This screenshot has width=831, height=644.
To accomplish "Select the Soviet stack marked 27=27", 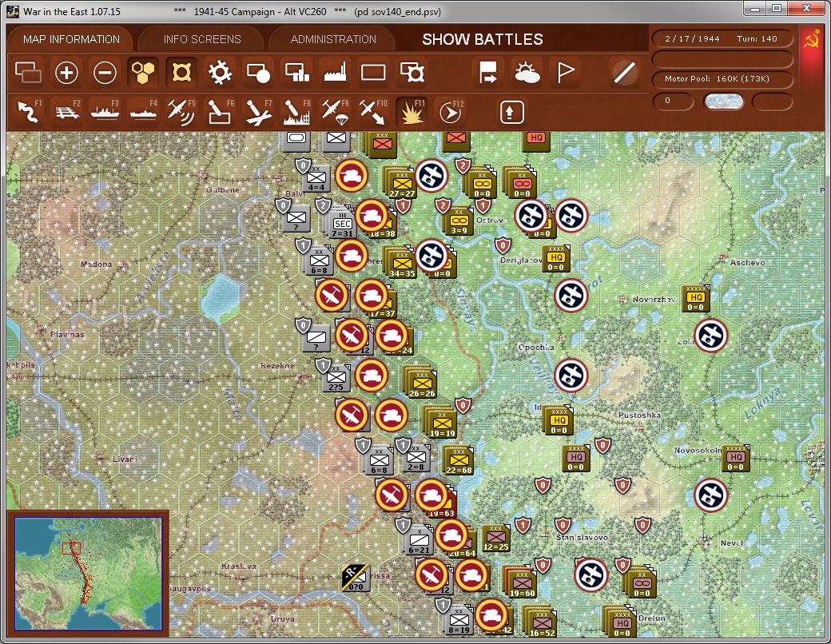I will (402, 184).
